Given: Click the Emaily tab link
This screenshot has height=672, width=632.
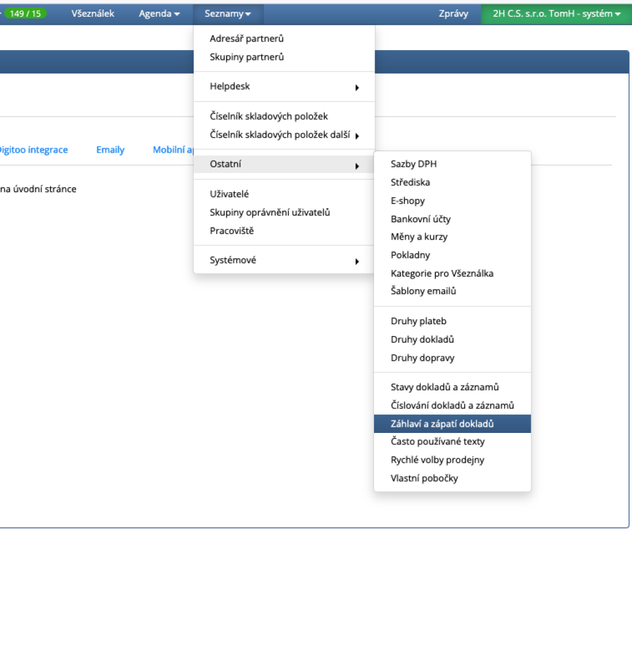Looking at the screenshot, I should click(x=110, y=150).
